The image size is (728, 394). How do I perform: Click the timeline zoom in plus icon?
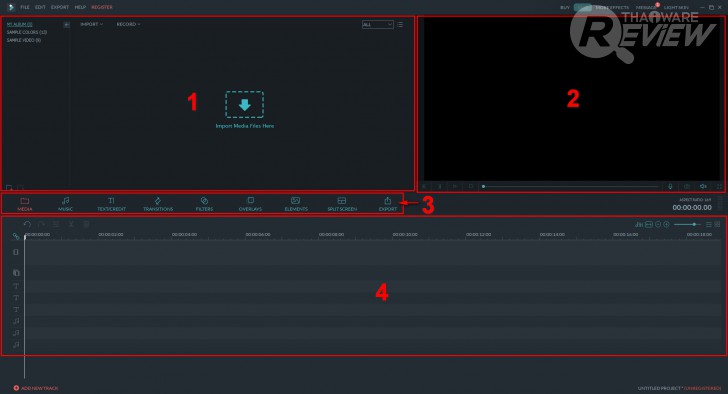pos(666,224)
